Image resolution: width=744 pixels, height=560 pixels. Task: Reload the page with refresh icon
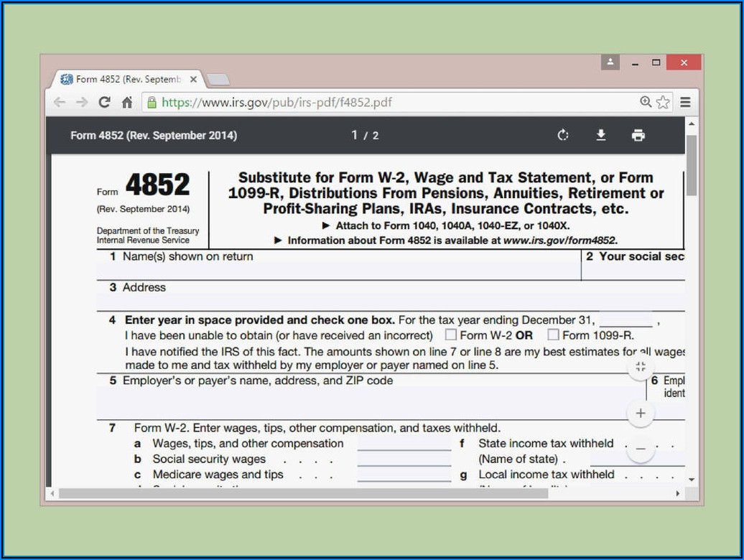(x=105, y=103)
